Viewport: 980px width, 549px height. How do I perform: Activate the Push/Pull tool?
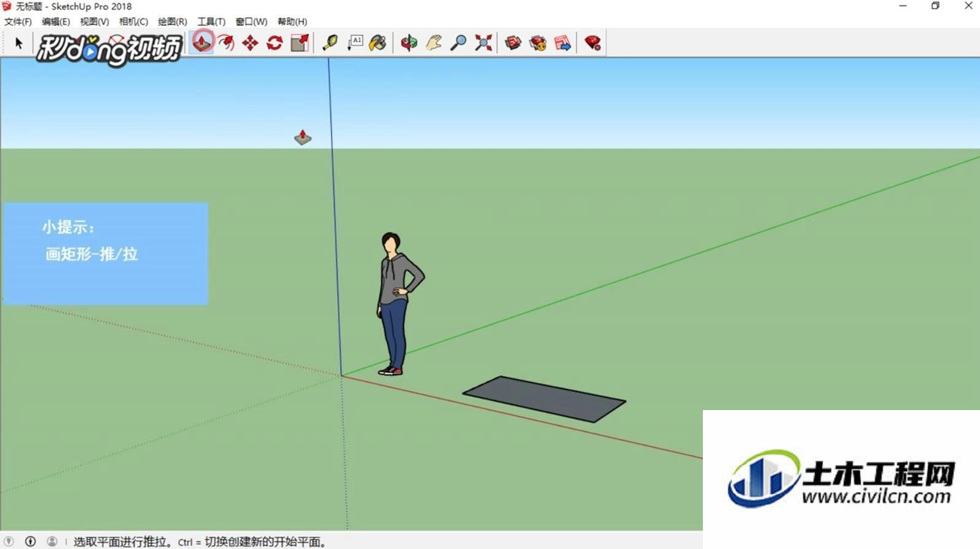click(x=202, y=42)
